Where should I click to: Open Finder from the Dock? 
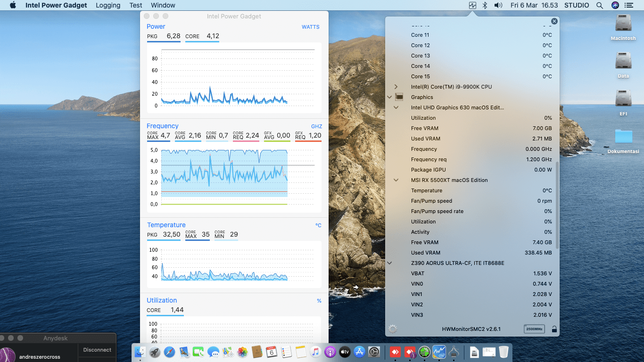140,352
